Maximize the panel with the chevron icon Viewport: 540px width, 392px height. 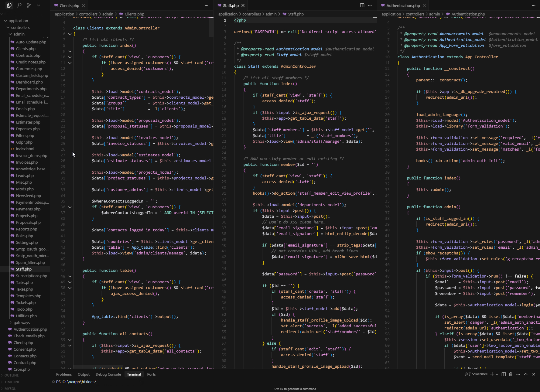(526, 374)
